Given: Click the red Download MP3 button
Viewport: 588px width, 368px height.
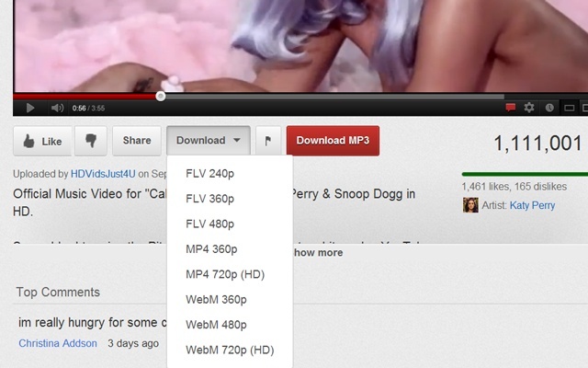Looking at the screenshot, I should pos(333,141).
